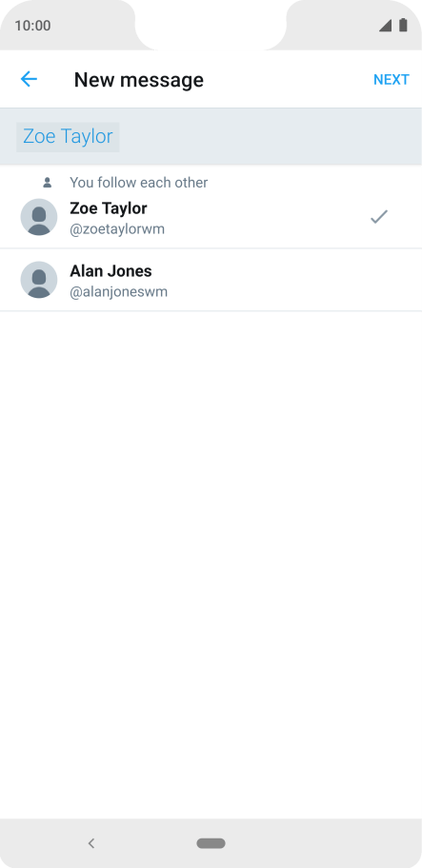422x868 pixels.
Task: Tap the Alan Jones name text
Action: (x=111, y=271)
